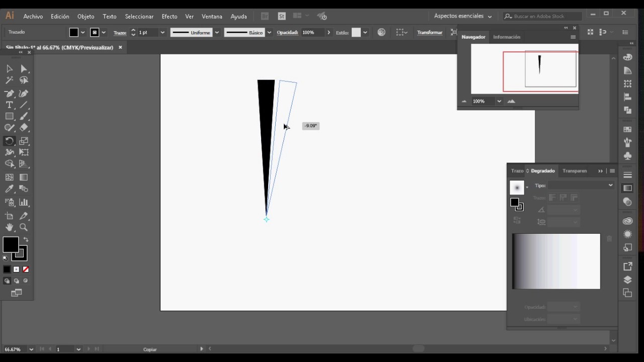Open stroke weight 1 pt dropdown
This screenshot has width=644, height=362.
[x=163, y=33]
